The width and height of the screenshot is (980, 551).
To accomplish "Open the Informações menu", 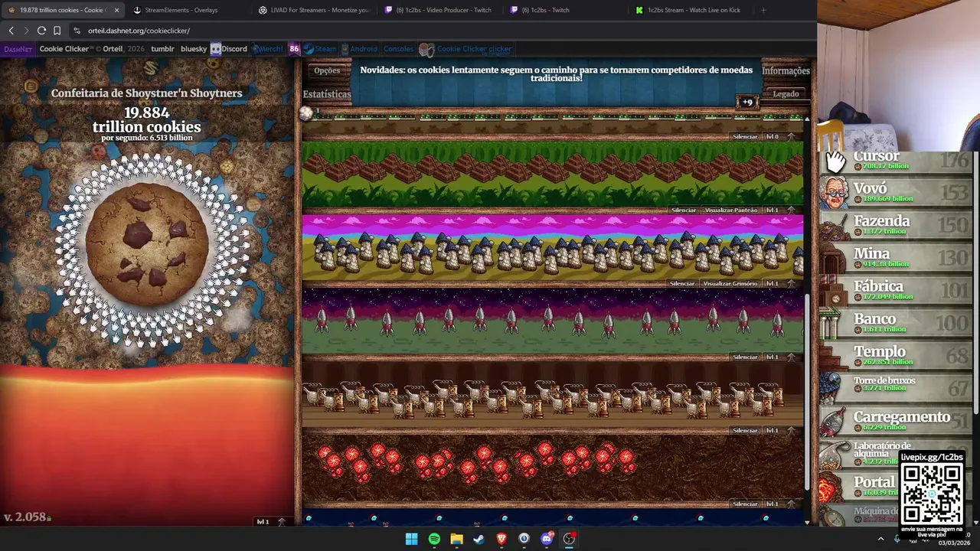I will click(786, 70).
